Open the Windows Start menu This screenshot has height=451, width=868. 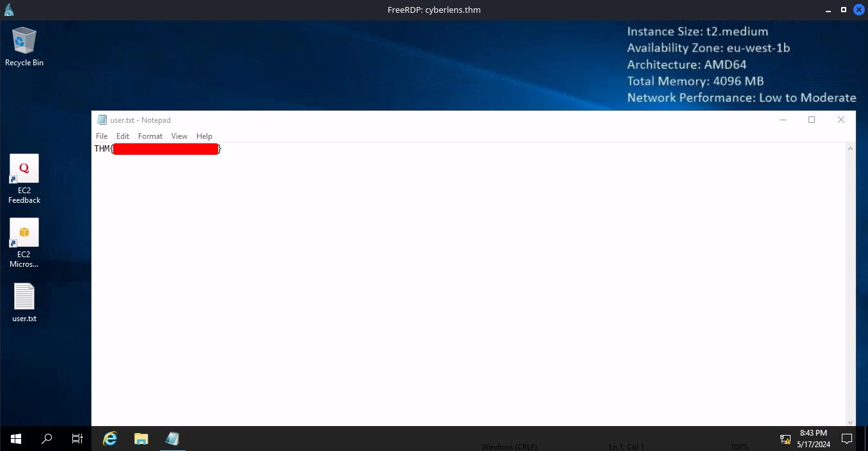click(x=16, y=439)
